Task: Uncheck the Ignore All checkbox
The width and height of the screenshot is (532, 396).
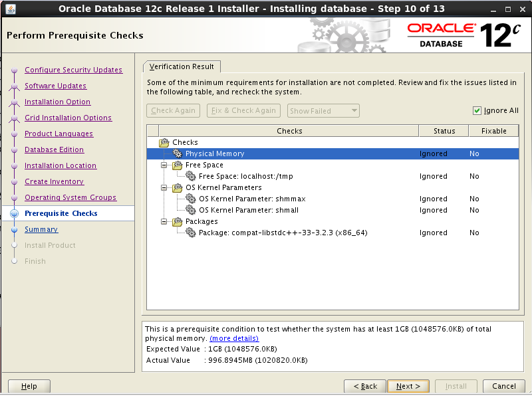Action: [x=477, y=111]
